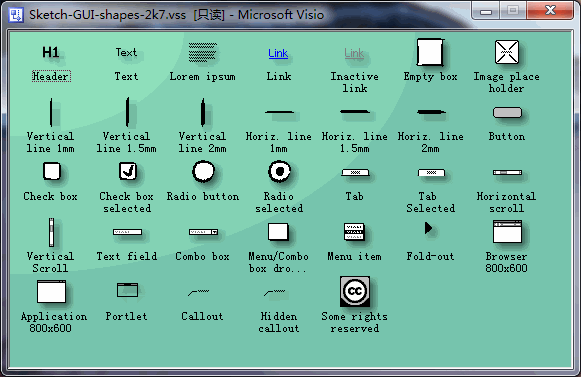
Task: Select the Tab shape icon
Action: pyautogui.click(x=355, y=172)
